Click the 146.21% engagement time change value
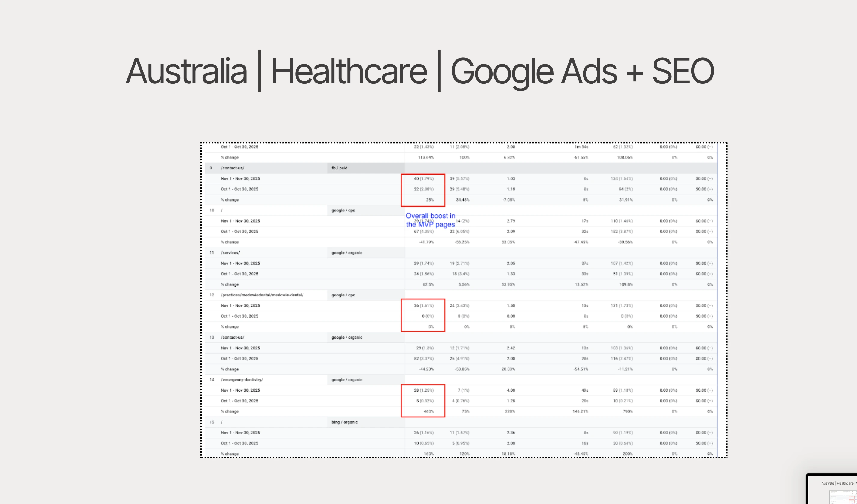The image size is (857, 504). (580, 411)
